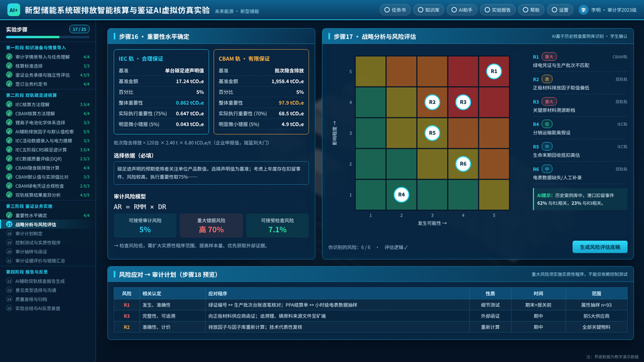Open the 实验报告 experiment report
644x362 pixels.
pos(497,10)
